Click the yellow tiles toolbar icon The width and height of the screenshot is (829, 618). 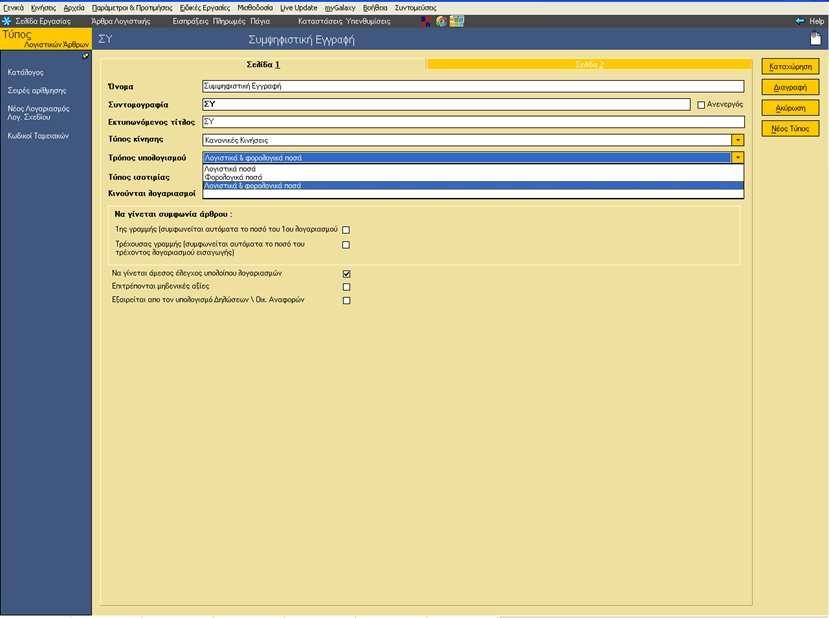click(x=457, y=22)
